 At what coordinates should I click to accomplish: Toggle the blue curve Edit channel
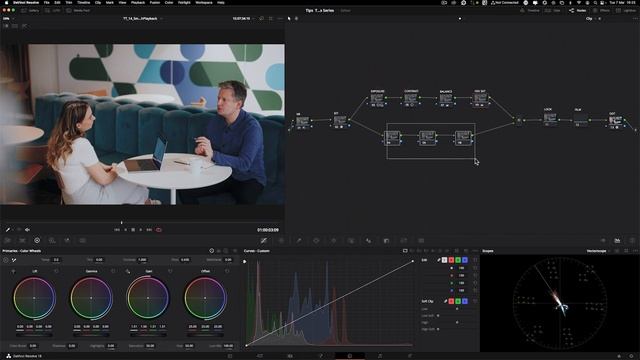tap(465, 260)
